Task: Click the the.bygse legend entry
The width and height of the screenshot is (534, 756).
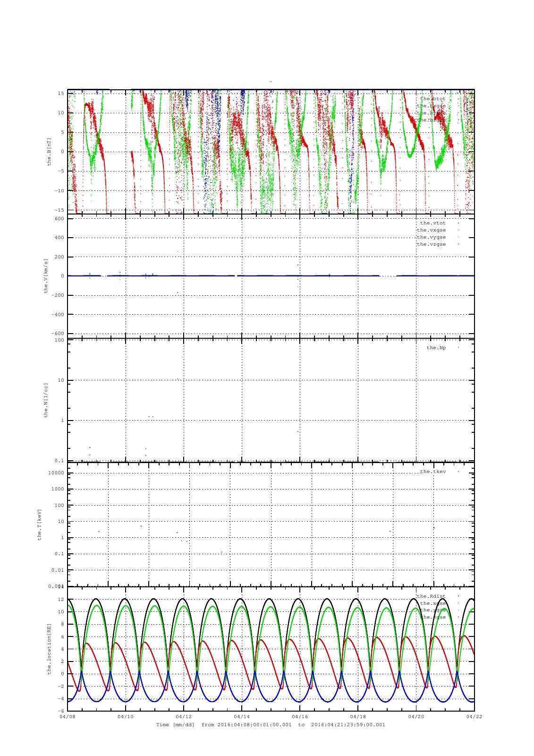Action: click(431, 113)
